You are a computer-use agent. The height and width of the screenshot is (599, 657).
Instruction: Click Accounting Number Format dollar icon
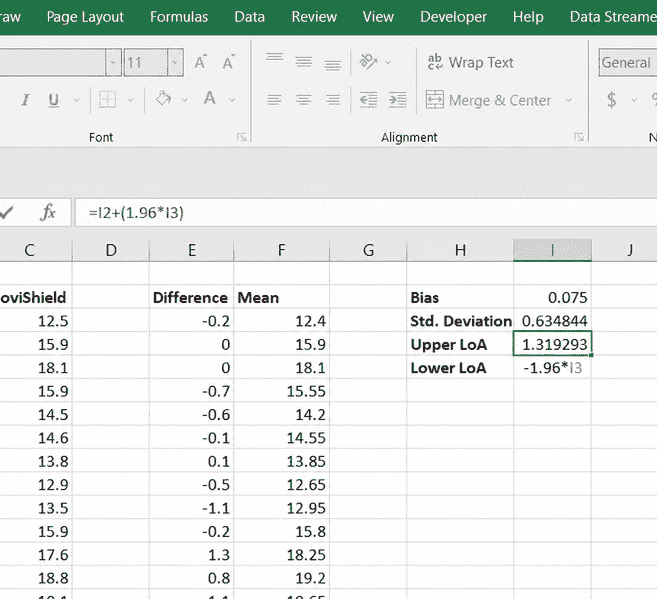[611, 100]
